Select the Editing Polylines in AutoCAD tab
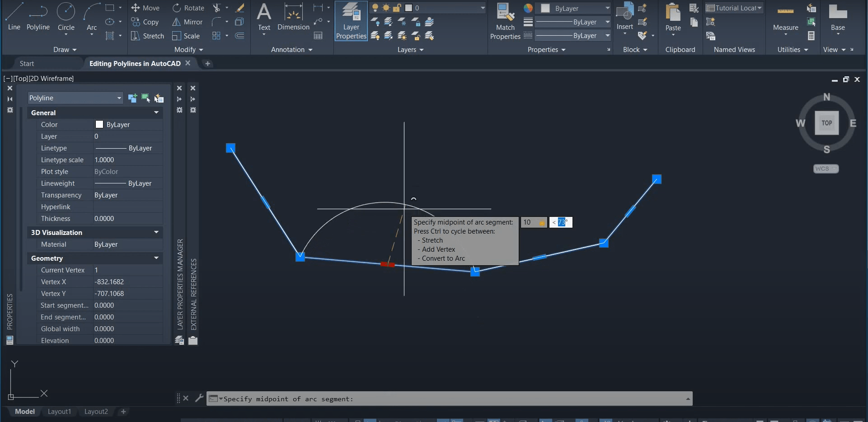Screen dimensions: 868x422 click(x=134, y=63)
